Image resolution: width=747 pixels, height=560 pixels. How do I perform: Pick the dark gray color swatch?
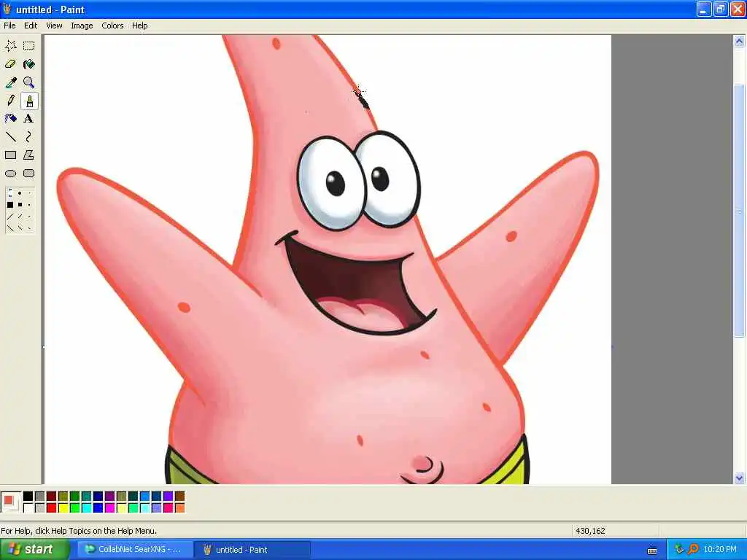tap(39, 496)
